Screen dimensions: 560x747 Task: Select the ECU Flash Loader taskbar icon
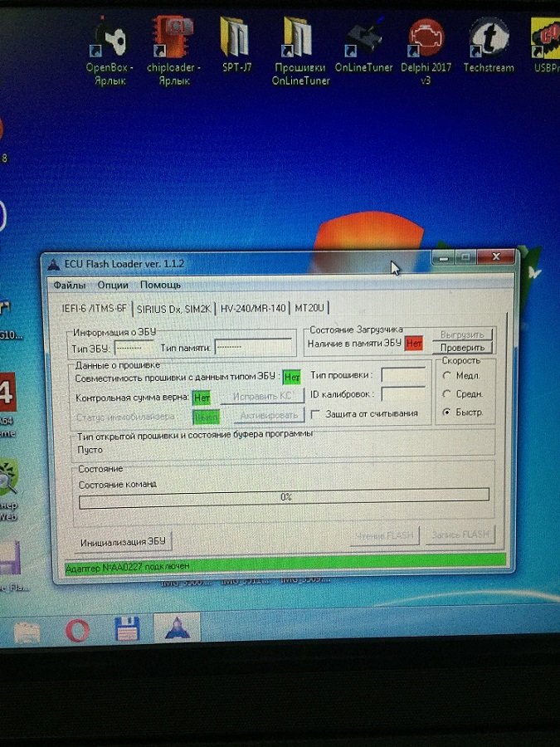pyautogui.click(x=178, y=631)
